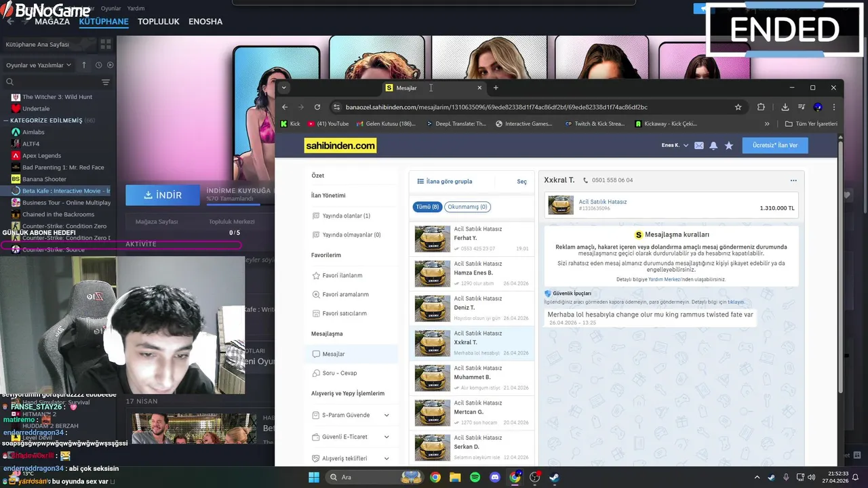Open the YouTube bookmark
Viewport: 868px width, 488px height.
click(x=328, y=124)
